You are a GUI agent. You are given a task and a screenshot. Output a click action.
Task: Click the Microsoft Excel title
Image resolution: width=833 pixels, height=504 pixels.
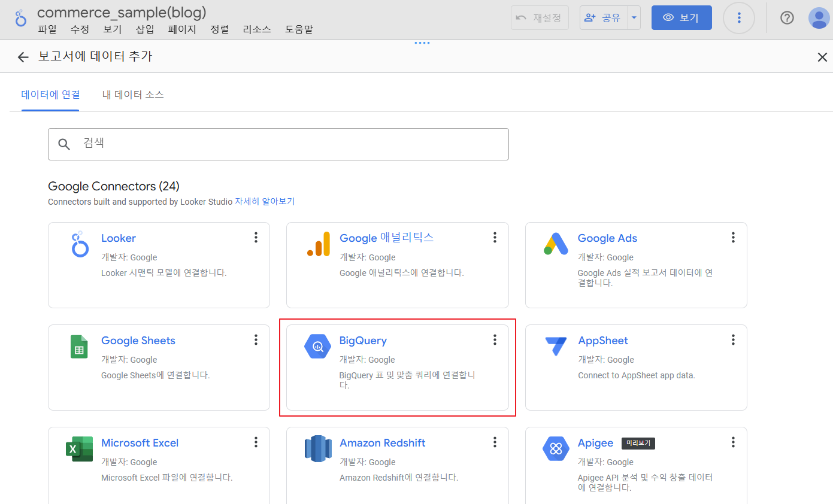[140, 443]
